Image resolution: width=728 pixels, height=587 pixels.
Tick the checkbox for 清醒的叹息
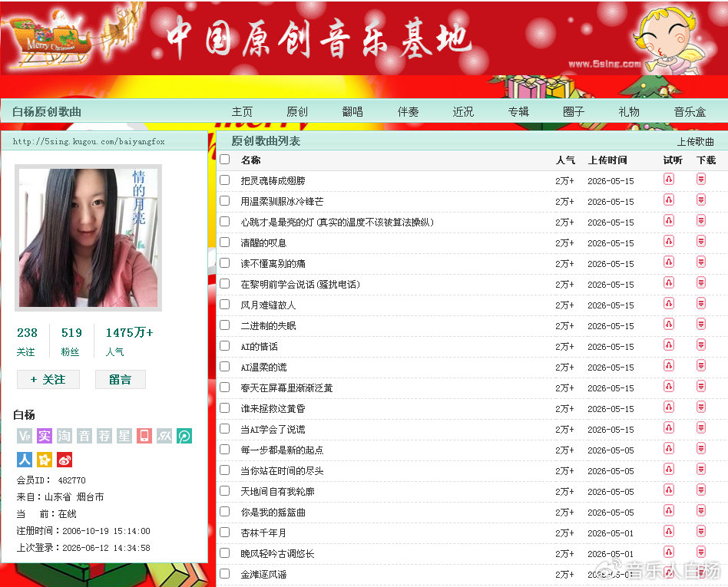(x=225, y=242)
